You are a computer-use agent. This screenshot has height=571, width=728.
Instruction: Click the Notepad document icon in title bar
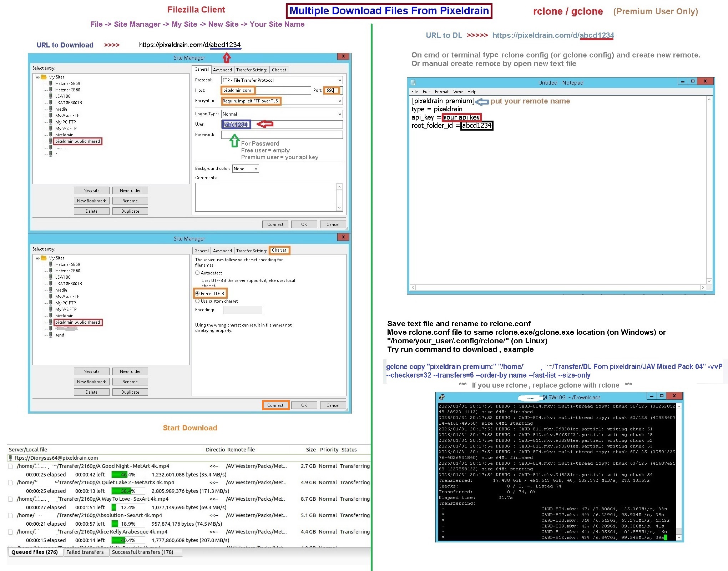[413, 82]
